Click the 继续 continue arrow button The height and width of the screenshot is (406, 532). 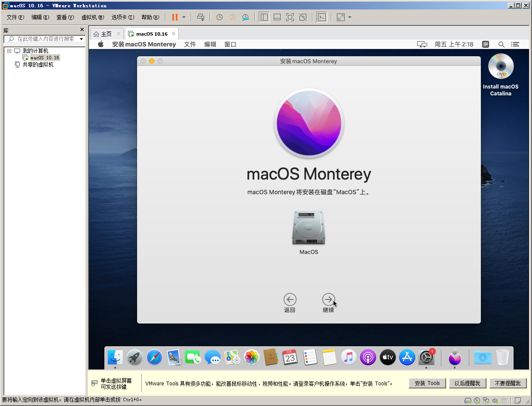(x=329, y=299)
